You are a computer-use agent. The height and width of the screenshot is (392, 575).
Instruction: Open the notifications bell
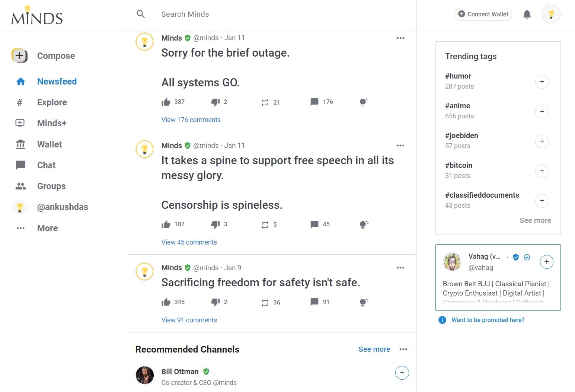pos(527,14)
